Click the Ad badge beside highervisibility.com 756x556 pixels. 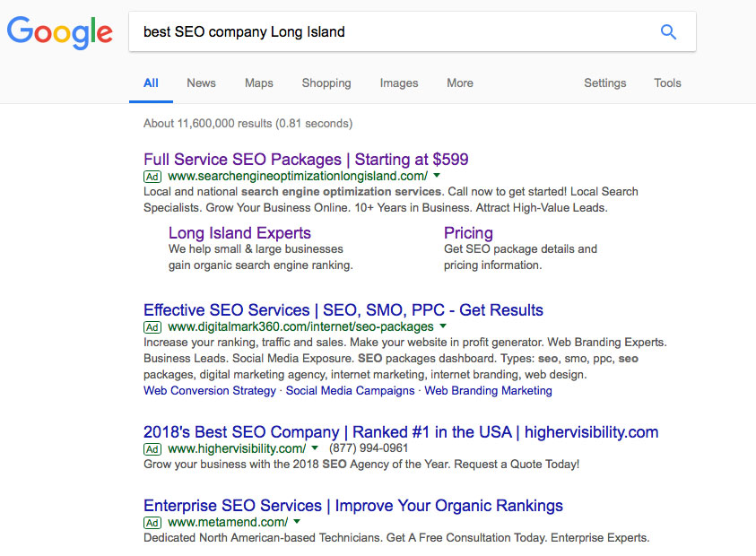pyautogui.click(x=152, y=449)
